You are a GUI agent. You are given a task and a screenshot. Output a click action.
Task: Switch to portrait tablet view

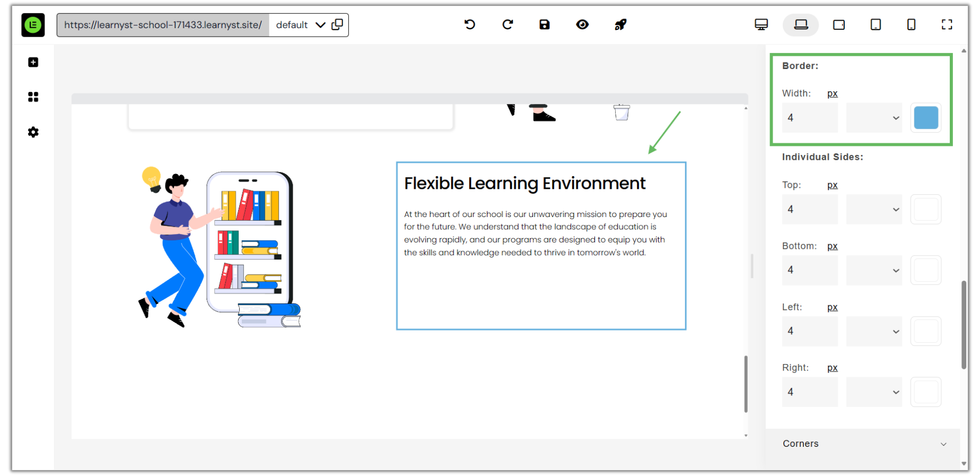click(x=876, y=24)
